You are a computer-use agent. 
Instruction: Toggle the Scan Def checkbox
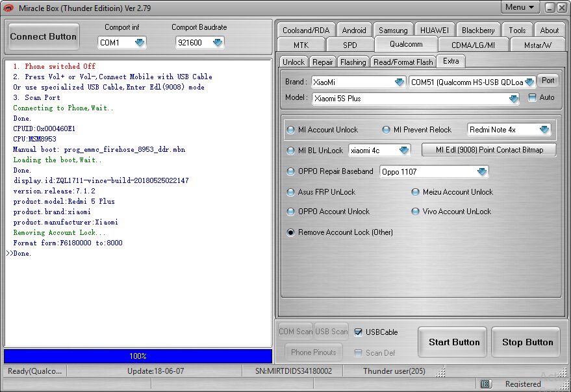(359, 352)
